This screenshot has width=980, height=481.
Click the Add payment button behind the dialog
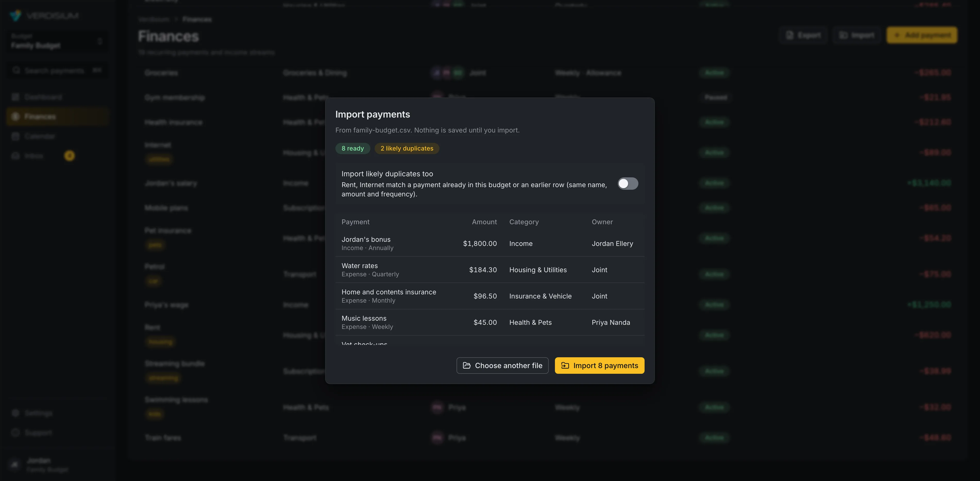[x=922, y=35]
